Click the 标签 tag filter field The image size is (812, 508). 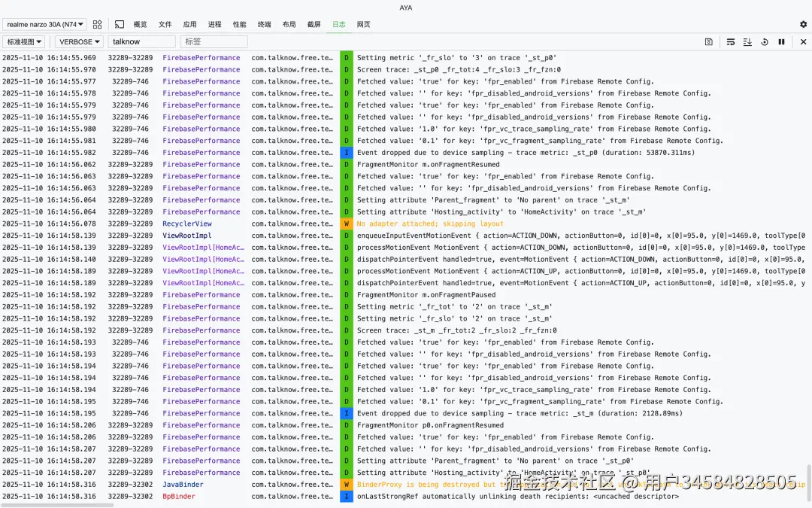click(x=214, y=42)
